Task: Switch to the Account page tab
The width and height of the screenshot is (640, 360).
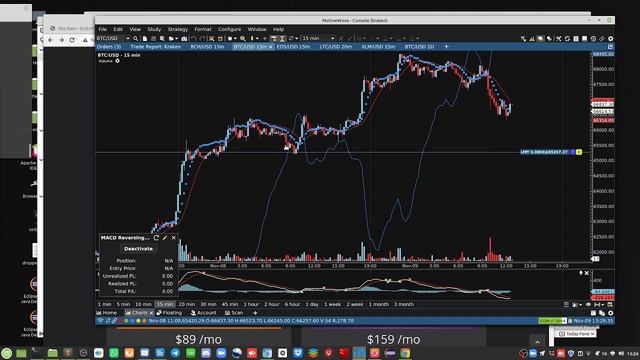Action: click(204, 313)
